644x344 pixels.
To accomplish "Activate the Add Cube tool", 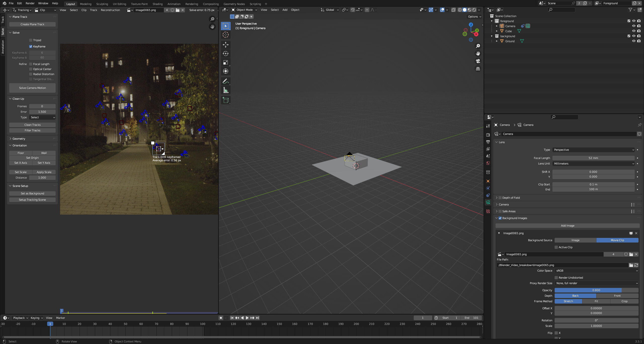I will [226, 100].
